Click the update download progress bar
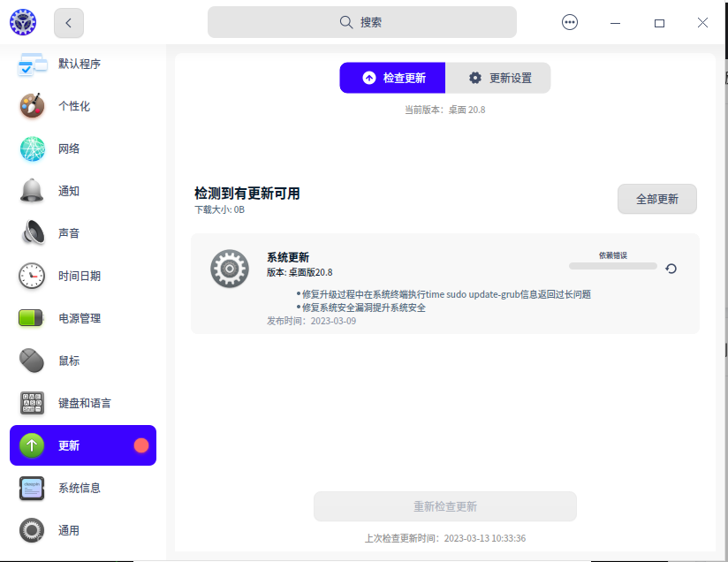 [613, 266]
